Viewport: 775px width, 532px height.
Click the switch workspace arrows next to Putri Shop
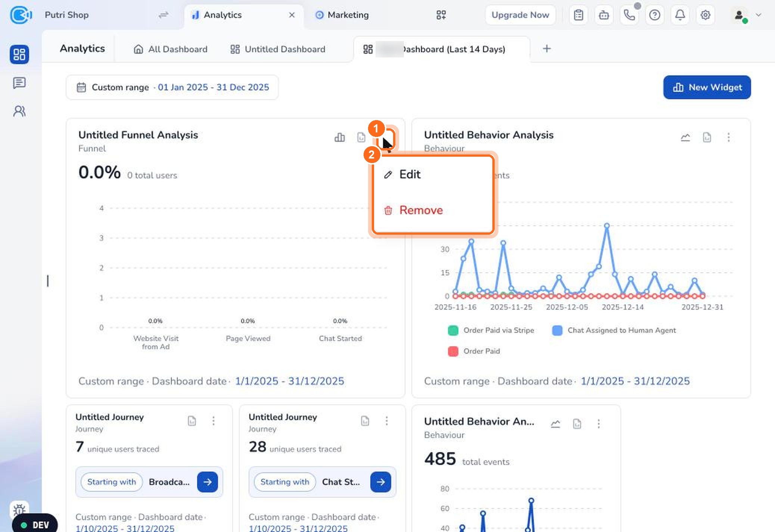[164, 15]
